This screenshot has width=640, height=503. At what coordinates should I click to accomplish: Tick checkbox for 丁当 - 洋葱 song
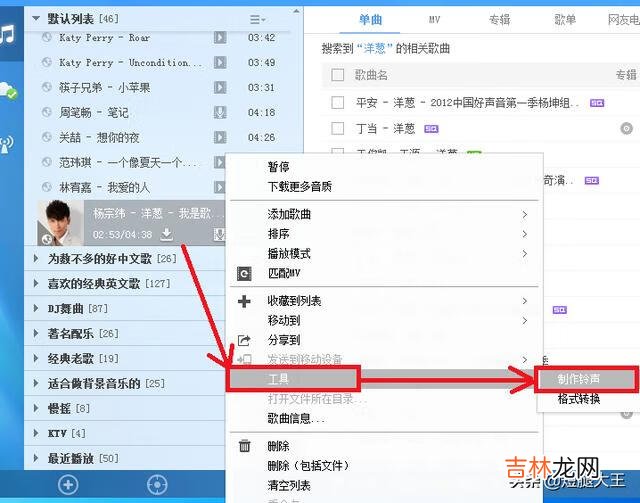[337, 128]
